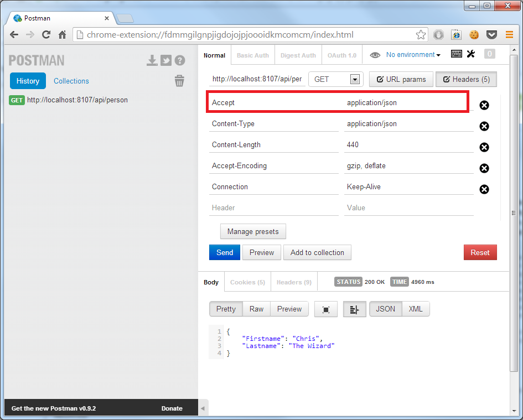The height and width of the screenshot is (420, 523).
Task: Open the GET method dropdown
Action: pos(336,79)
